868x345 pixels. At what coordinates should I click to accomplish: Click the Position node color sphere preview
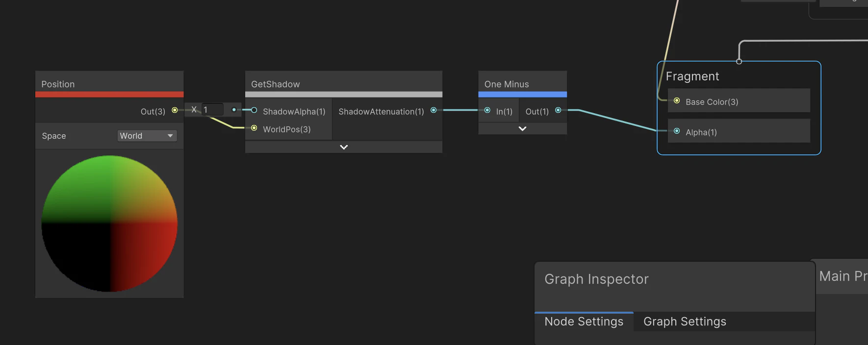[109, 223]
